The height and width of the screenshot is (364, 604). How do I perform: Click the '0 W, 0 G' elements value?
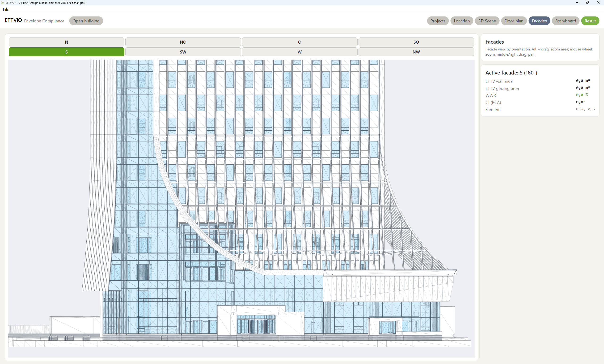point(585,109)
